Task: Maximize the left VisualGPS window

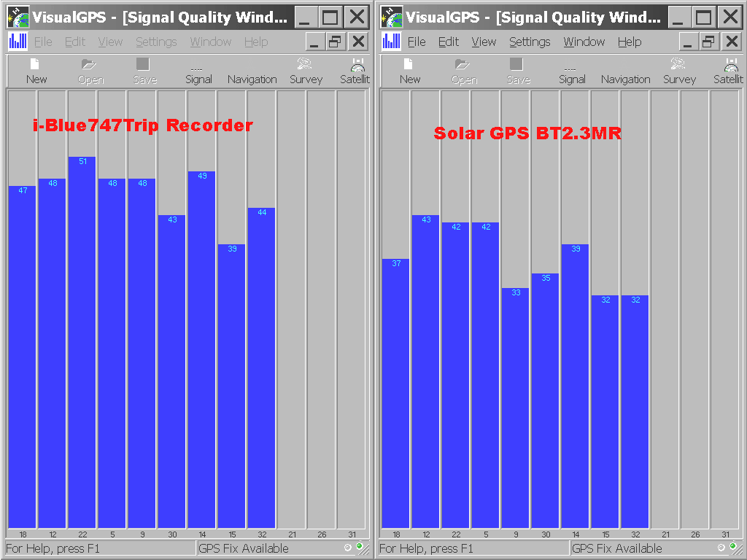Action: 330,17
